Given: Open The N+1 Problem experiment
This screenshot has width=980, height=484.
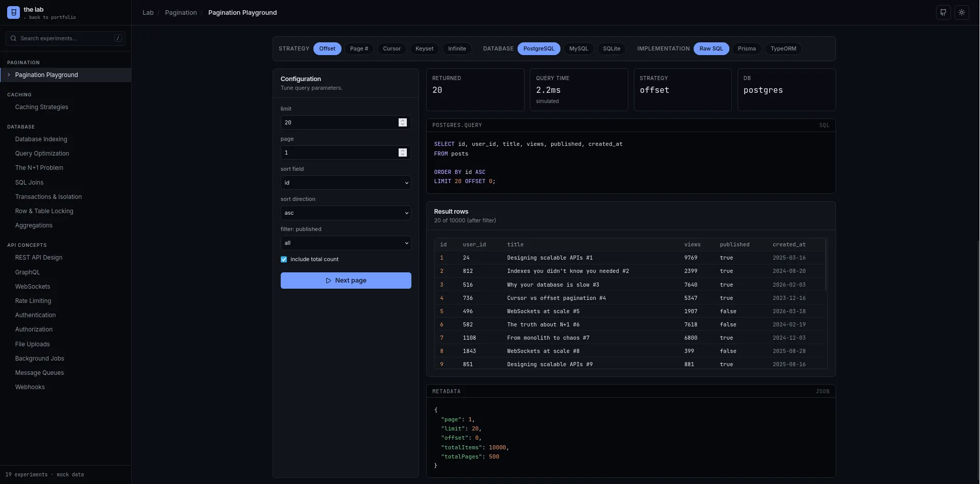Looking at the screenshot, I should [x=39, y=168].
